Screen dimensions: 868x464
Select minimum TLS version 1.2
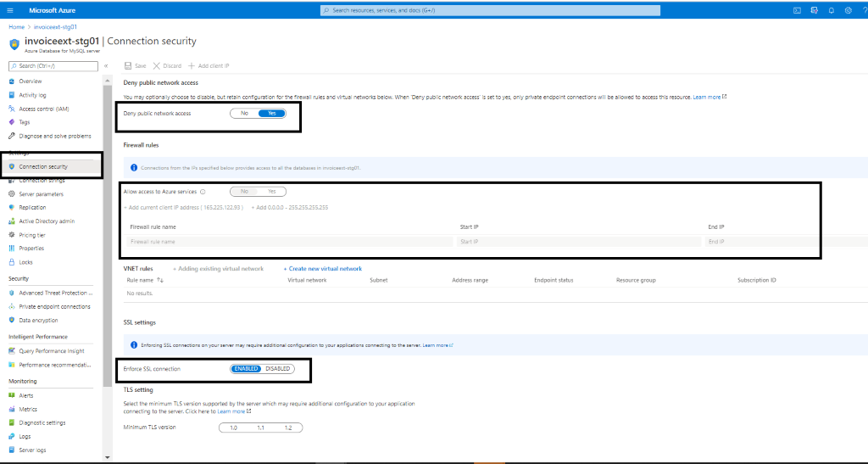tap(288, 428)
